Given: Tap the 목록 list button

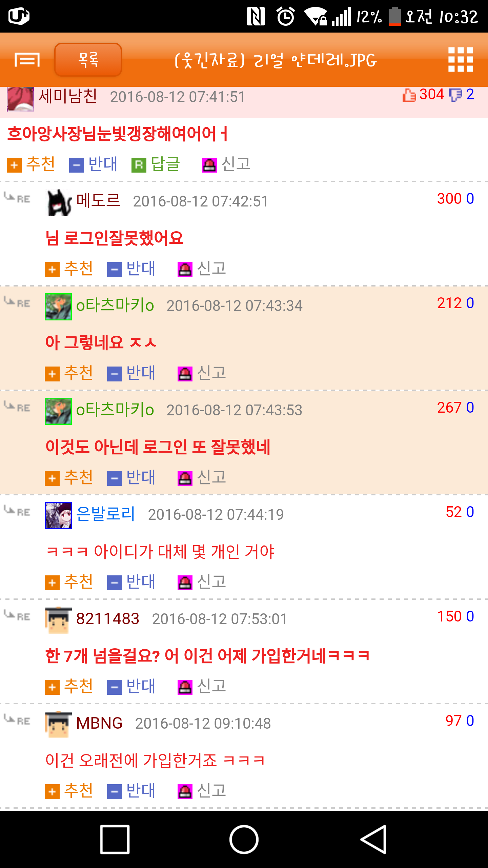Looking at the screenshot, I should click(88, 60).
